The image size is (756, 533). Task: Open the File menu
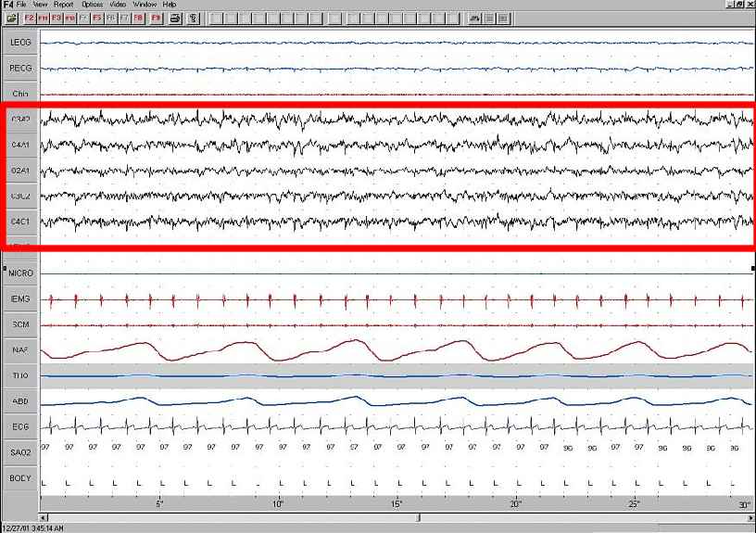coord(21,5)
